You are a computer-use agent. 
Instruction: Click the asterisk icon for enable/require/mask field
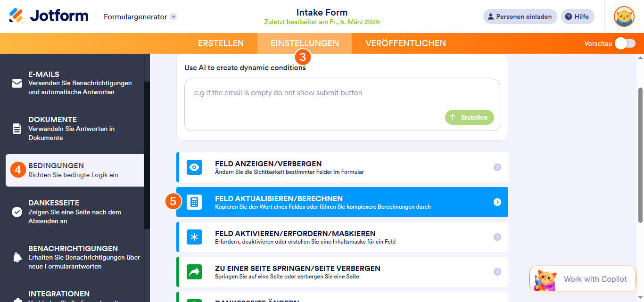click(x=194, y=237)
